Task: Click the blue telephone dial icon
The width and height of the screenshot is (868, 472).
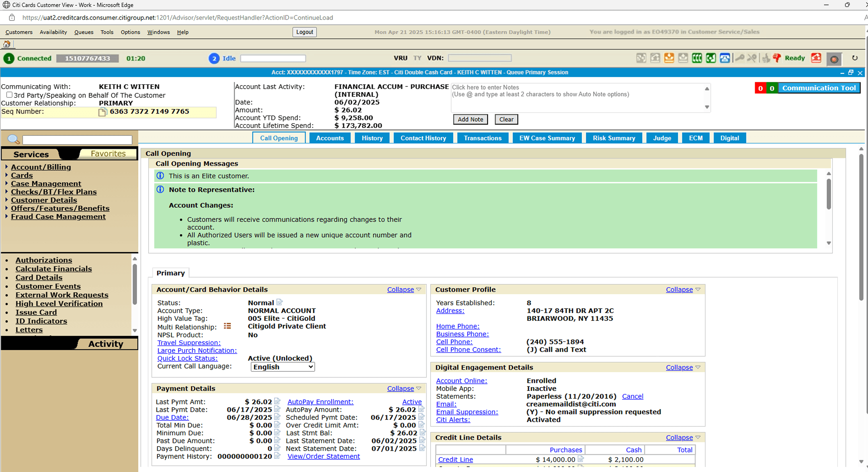Action: tap(725, 58)
